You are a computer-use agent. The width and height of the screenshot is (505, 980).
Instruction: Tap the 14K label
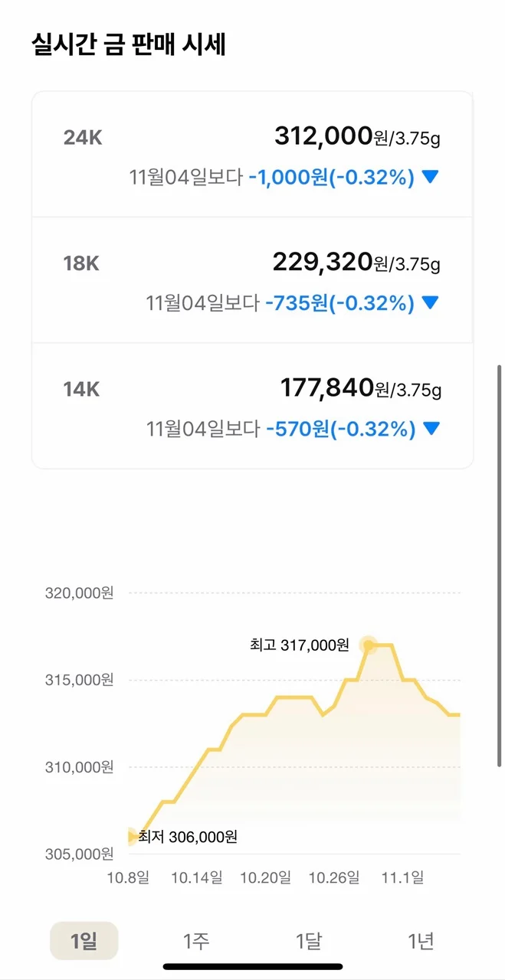pos(82,389)
